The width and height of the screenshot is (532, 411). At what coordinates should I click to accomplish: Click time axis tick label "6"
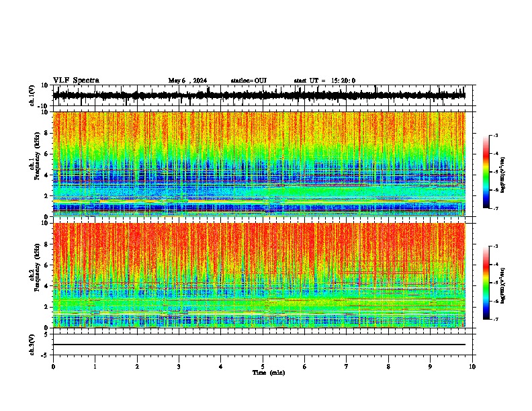[304, 367]
